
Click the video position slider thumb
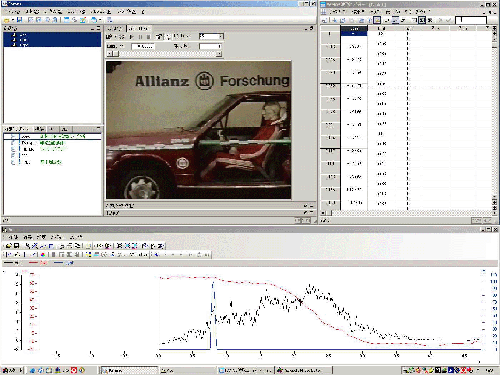coord(116,54)
